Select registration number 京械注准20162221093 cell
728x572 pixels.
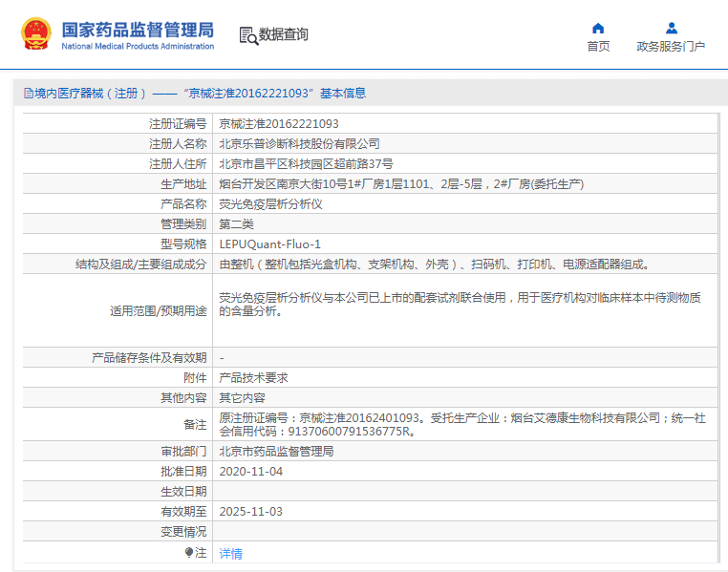pyautogui.click(x=279, y=124)
